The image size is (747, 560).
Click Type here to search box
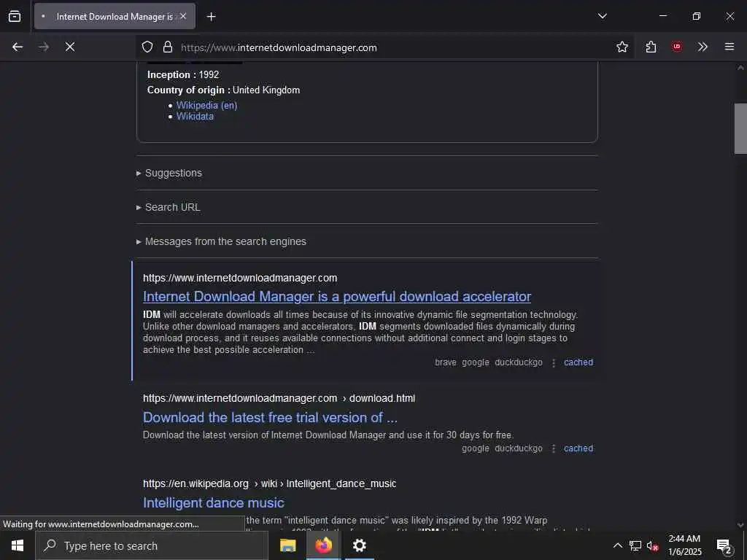[152, 545]
